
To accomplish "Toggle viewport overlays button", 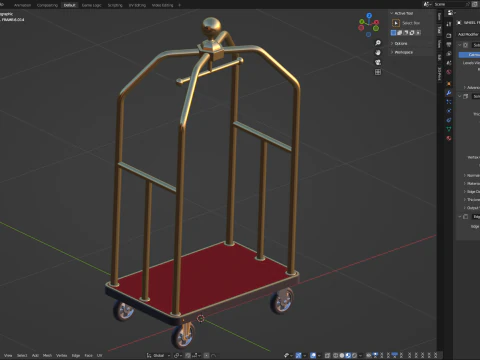I will pos(313,355).
